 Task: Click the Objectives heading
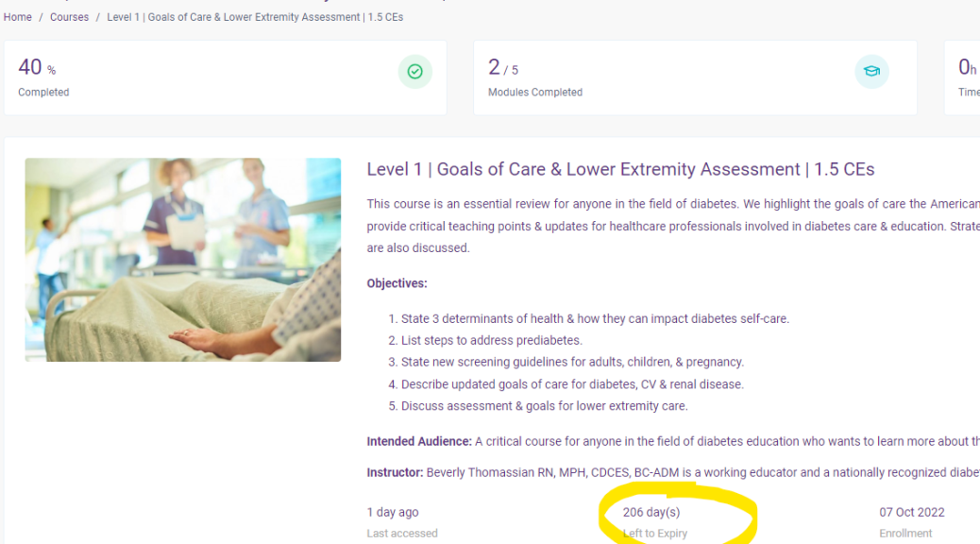(397, 283)
